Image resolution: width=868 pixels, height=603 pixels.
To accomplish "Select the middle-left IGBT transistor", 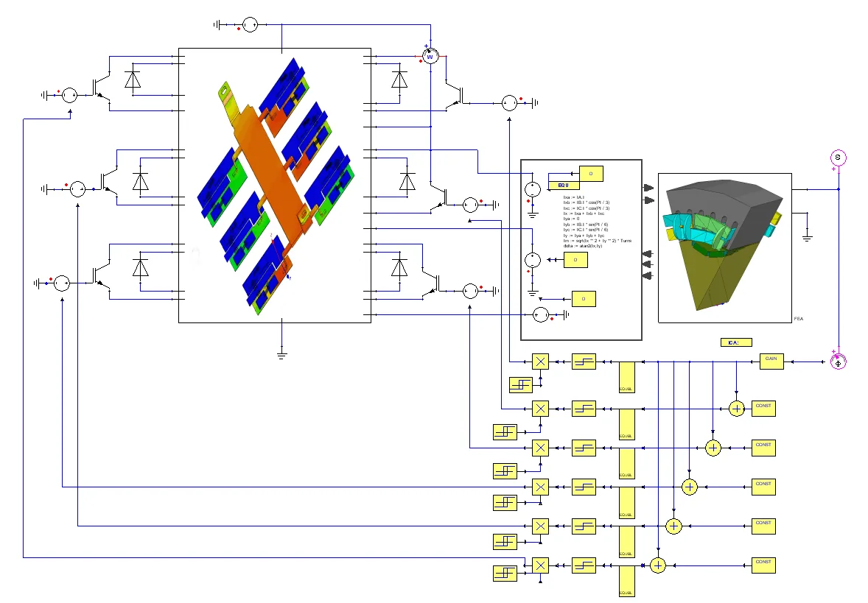I will pyautogui.click(x=109, y=181).
